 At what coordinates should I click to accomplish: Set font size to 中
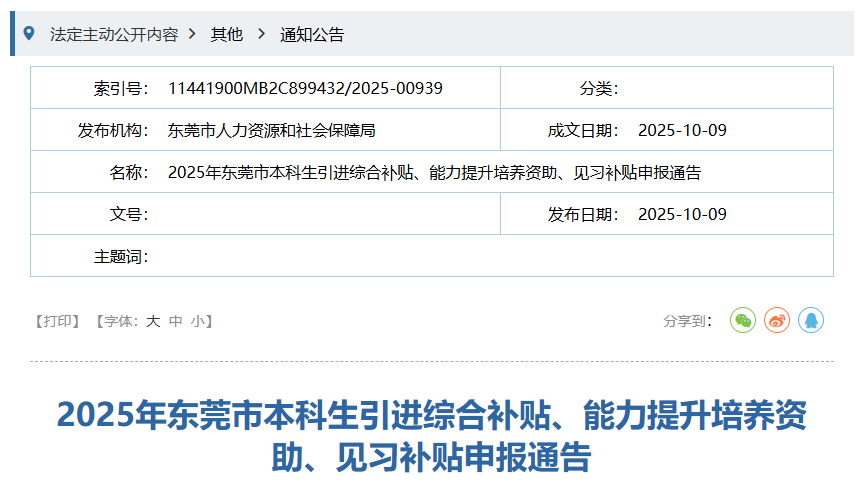click(176, 321)
